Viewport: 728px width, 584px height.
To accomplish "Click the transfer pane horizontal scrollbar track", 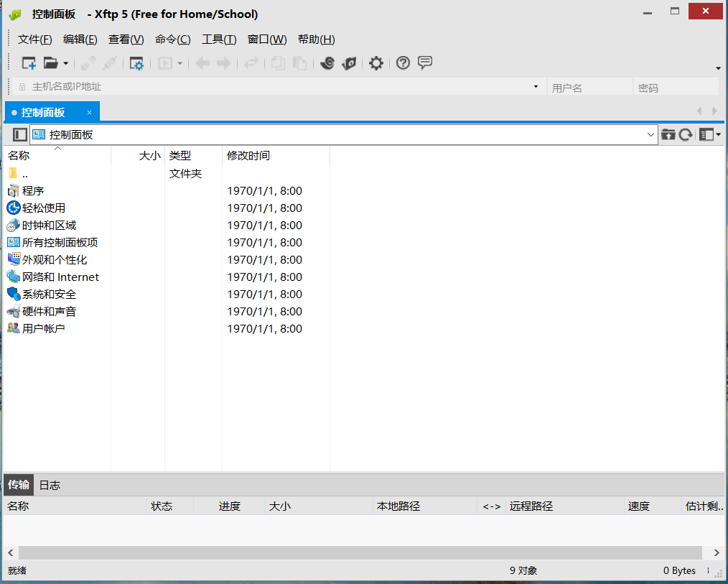I will (360, 552).
